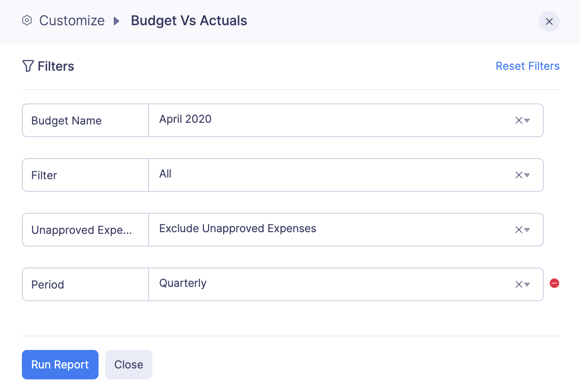The width and height of the screenshot is (580, 392).
Task: Expand the Unapproved Expenses dropdown arrow
Action: [x=527, y=230]
